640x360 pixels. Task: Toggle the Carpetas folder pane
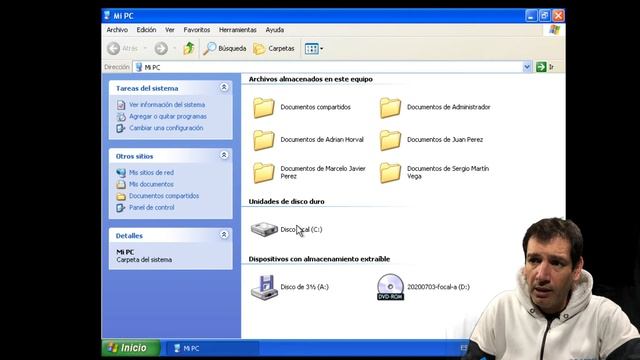(x=274, y=49)
